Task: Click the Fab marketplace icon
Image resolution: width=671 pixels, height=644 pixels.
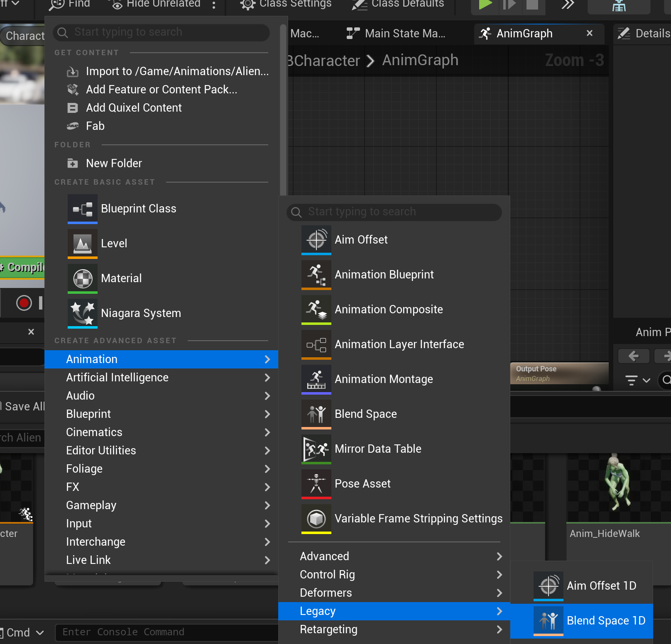Action: pyautogui.click(x=73, y=126)
